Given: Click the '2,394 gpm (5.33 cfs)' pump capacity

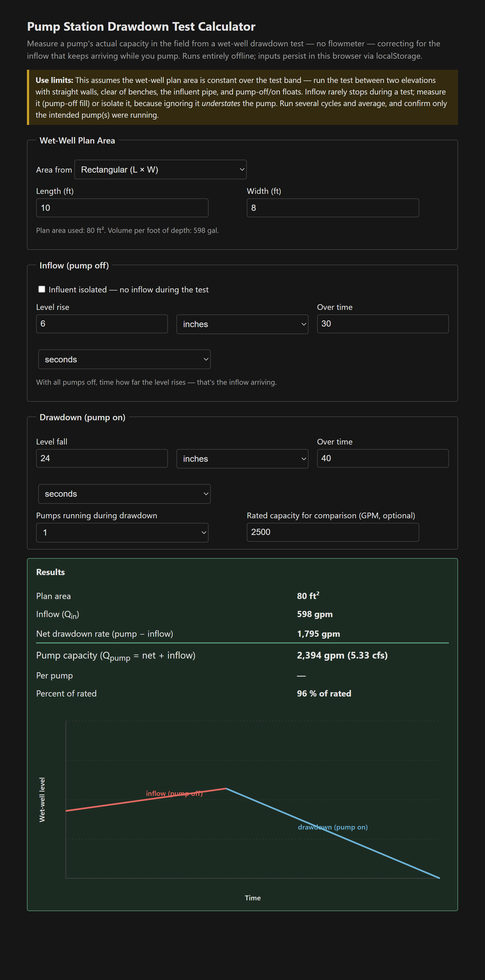Looking at the screenshot, I should pos(342,655).
